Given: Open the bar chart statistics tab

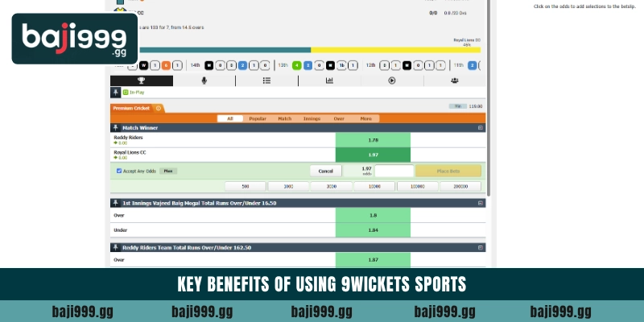Looking at the screenshot, I should (329, 80).
